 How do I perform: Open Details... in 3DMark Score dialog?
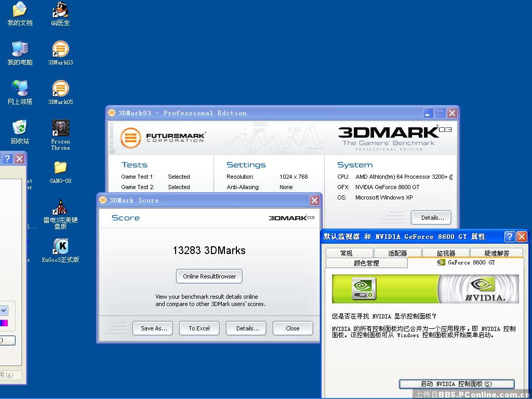(246, 328)
